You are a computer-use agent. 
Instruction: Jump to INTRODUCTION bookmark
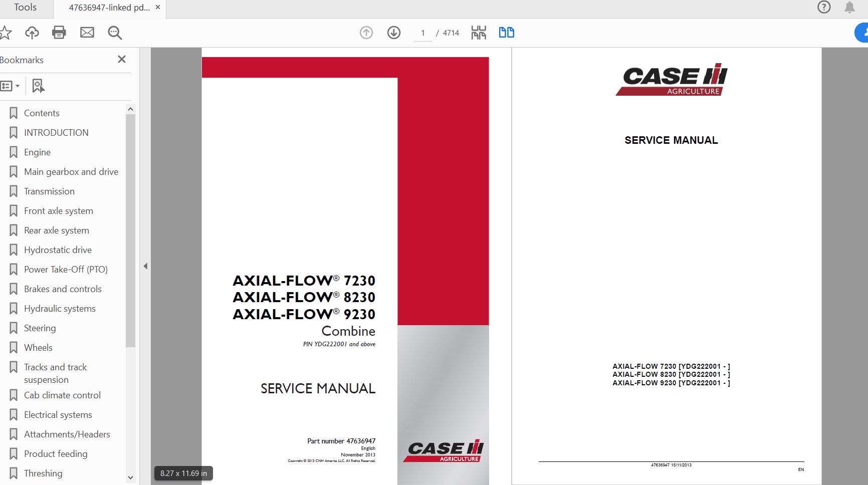[56, 133]
